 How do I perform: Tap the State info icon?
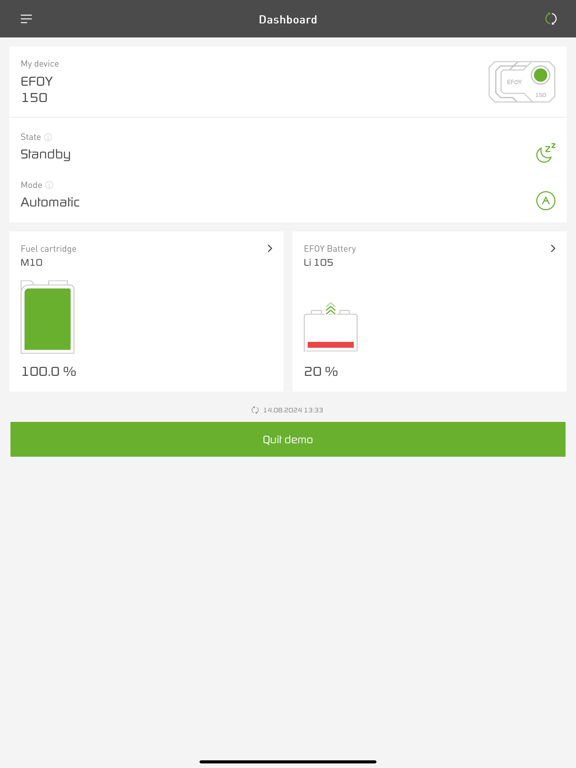point(48,137)
